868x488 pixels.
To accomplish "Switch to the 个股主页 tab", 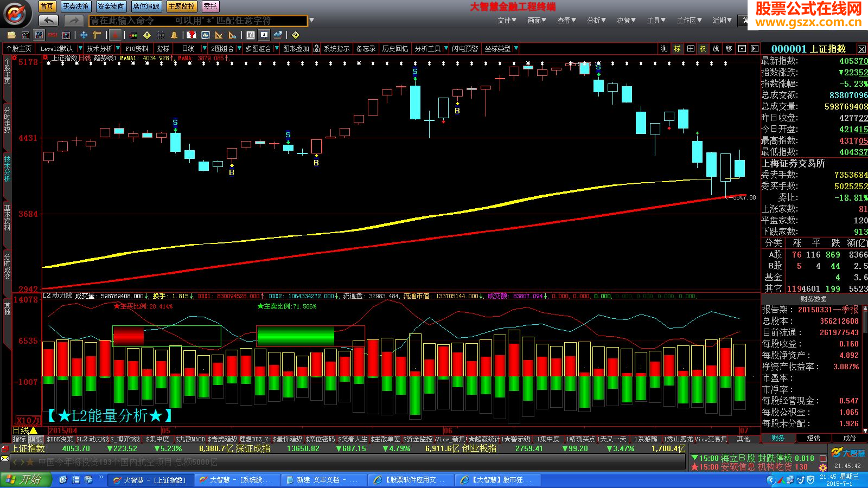I will tap(19, 49).
